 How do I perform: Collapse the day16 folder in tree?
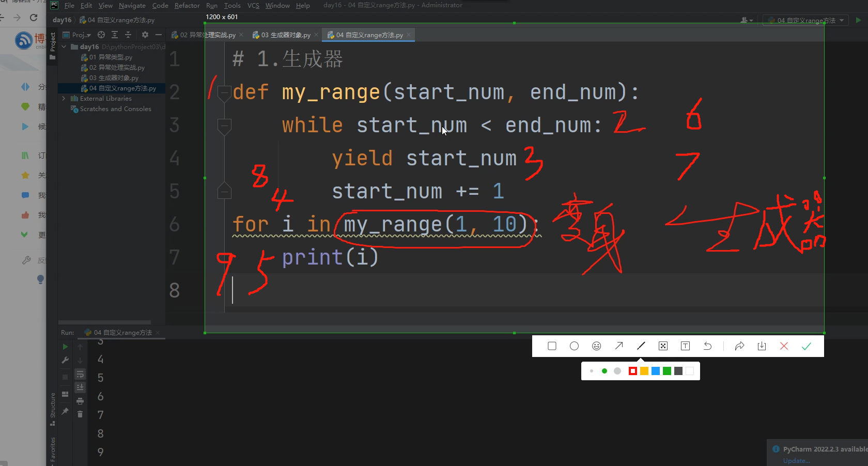click(64, 46)
